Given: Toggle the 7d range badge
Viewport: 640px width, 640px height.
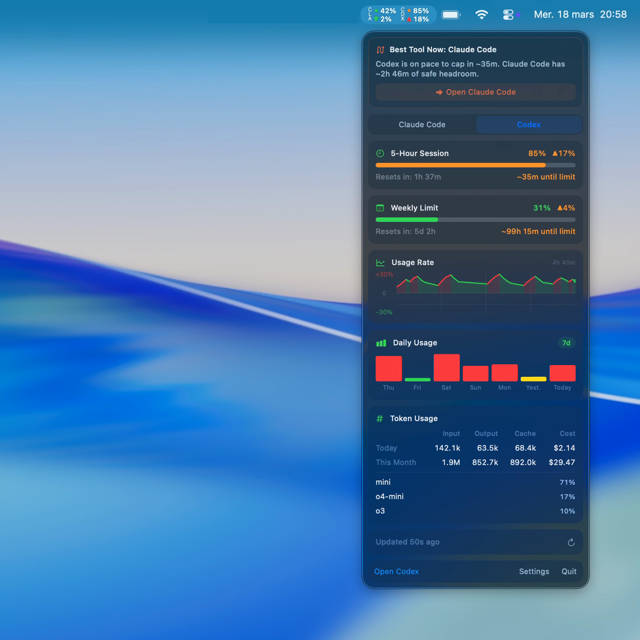Looking at the screenshot, I should (567, 343).
